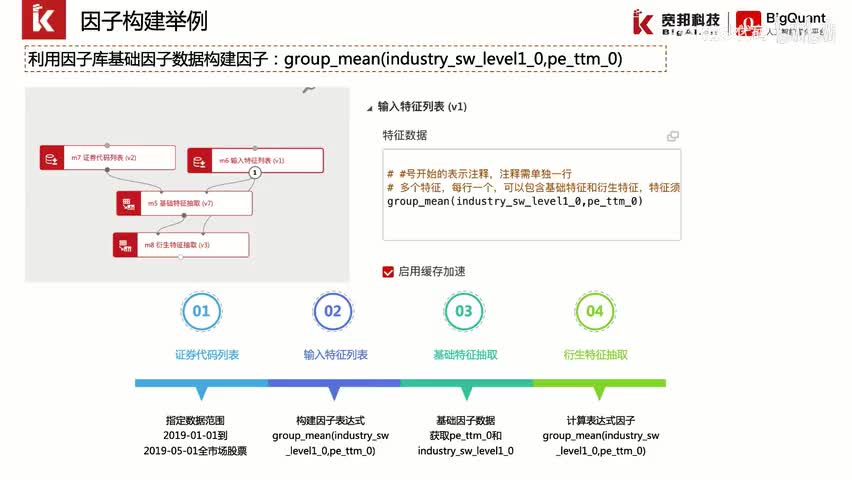Click the 04 step circle
Image resolution: width=852 pixels, height=480 pixels.
(595, 311)
